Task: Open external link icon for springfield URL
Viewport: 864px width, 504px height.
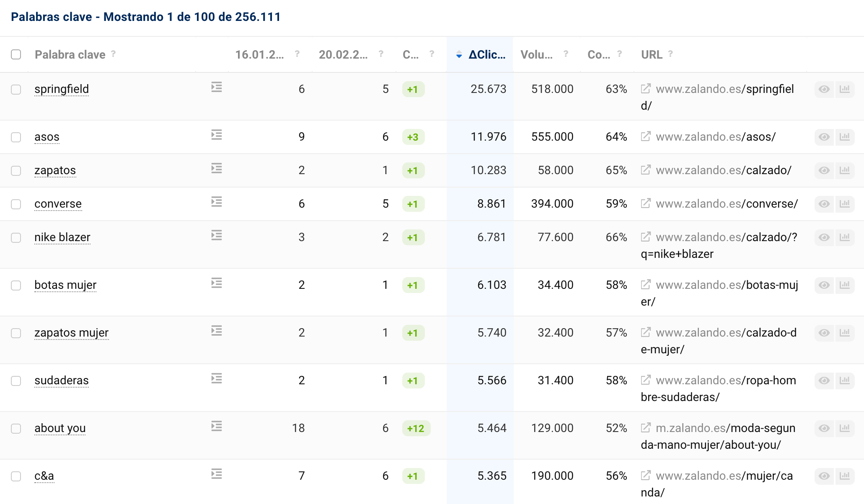Action: [646, 88]
